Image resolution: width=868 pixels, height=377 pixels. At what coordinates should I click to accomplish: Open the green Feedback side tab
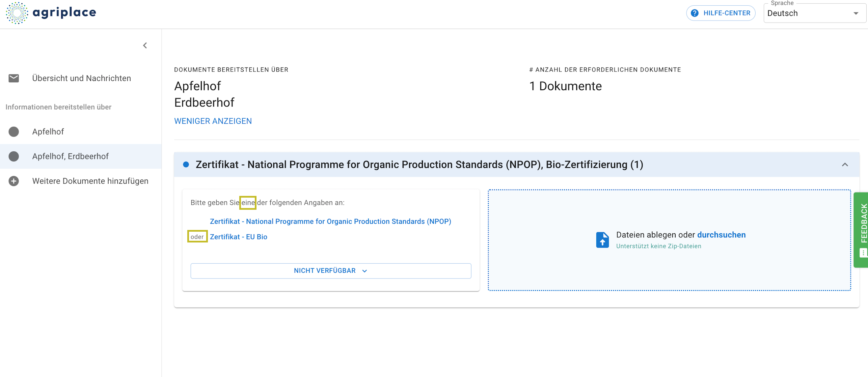[861, 230]
